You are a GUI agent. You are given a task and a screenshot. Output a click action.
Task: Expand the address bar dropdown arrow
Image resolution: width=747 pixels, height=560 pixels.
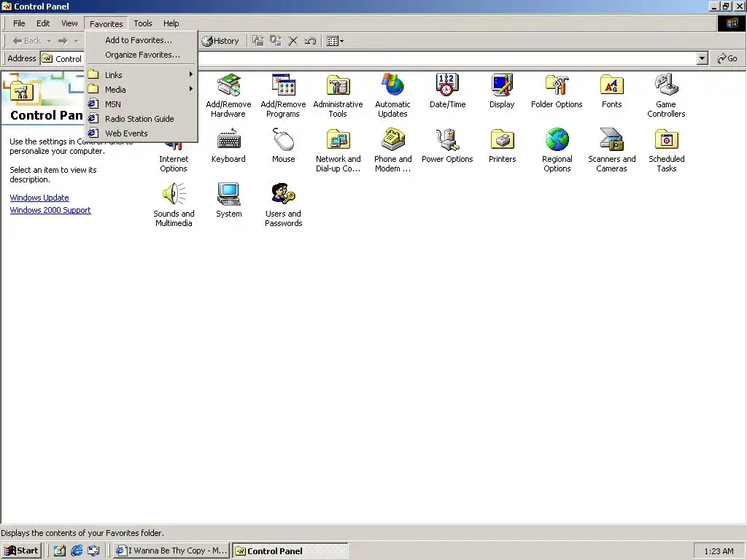[702, 58]
